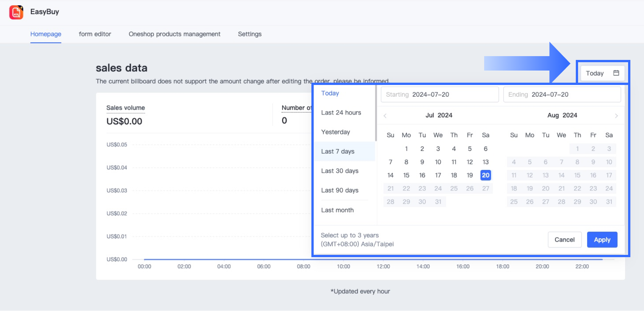The width and height of the screenshot is (644, 311).
Task: Open the Today date range dropdown
Action: coord(602,73)
